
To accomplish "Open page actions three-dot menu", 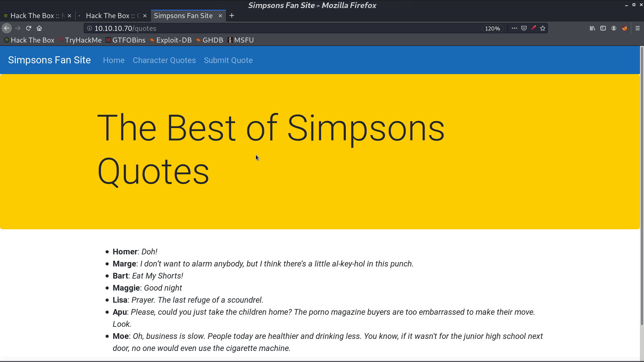I will point(514,28).
